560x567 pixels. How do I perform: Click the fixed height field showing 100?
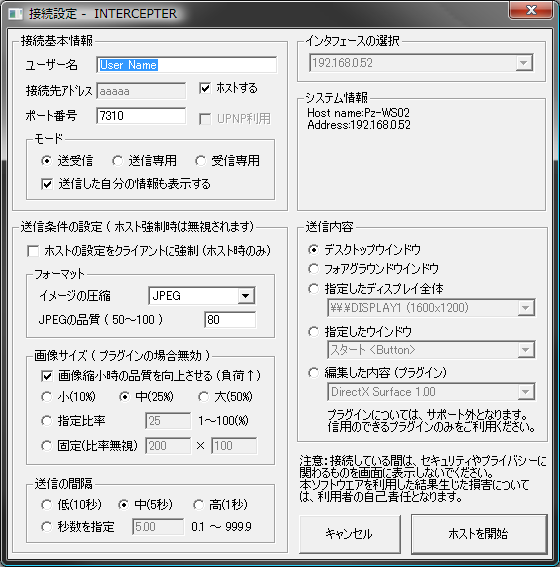click(x=234, y=446)
